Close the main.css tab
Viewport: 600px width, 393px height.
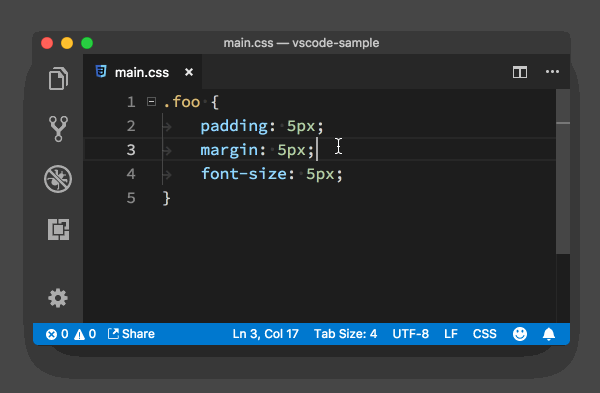[x=189, y=72]
